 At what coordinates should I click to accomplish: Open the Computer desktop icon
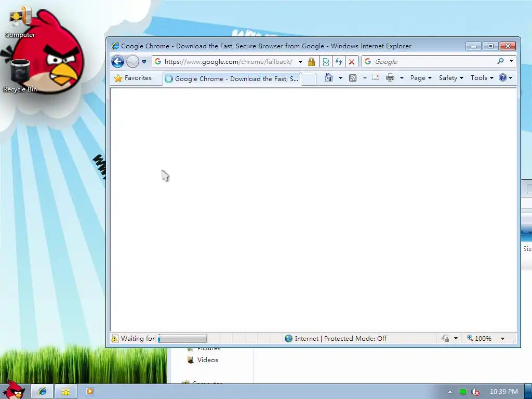(x=20, y=22)
